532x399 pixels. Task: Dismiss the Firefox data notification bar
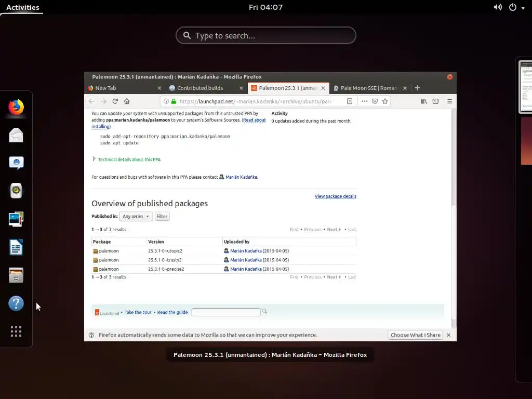click(x=448, y=335)
